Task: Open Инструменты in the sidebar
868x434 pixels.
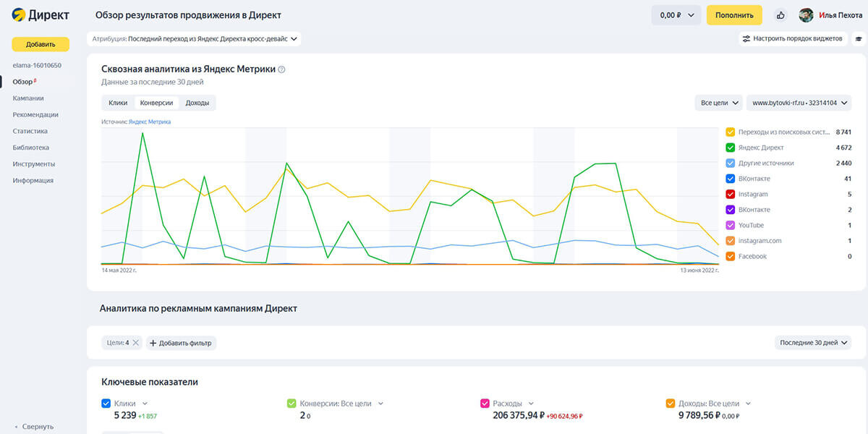Action: click(33, 164)
